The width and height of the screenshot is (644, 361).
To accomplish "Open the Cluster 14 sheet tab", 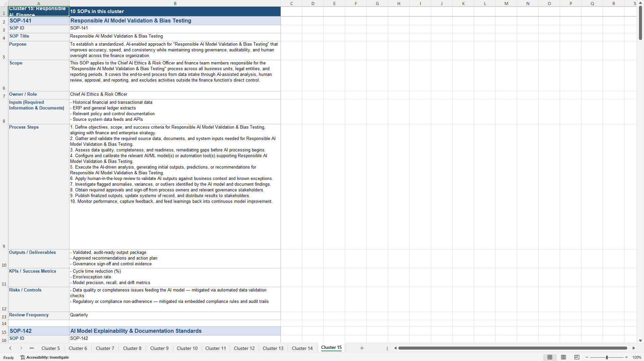I will (302, 348).
